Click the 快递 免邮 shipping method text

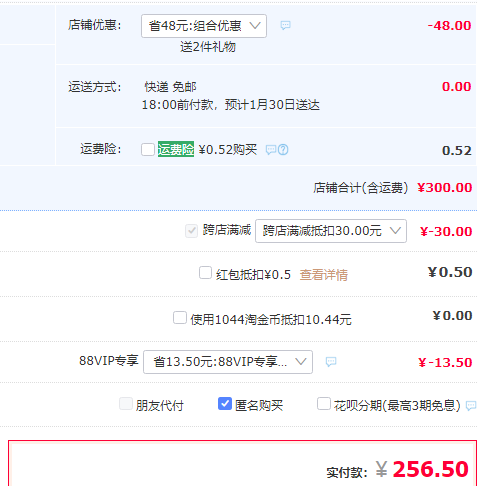pyautogui.click(x=170, y=87)
